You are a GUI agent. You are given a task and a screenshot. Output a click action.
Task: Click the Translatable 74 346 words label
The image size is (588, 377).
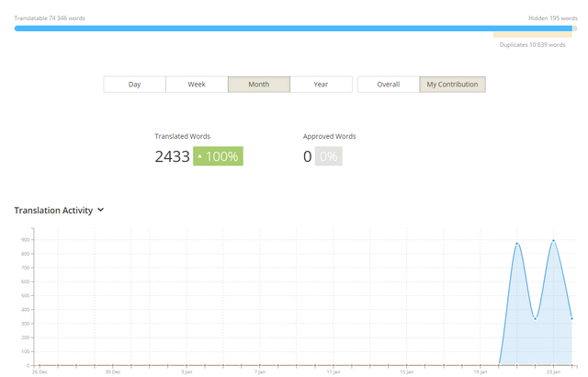tap(50, 18)
